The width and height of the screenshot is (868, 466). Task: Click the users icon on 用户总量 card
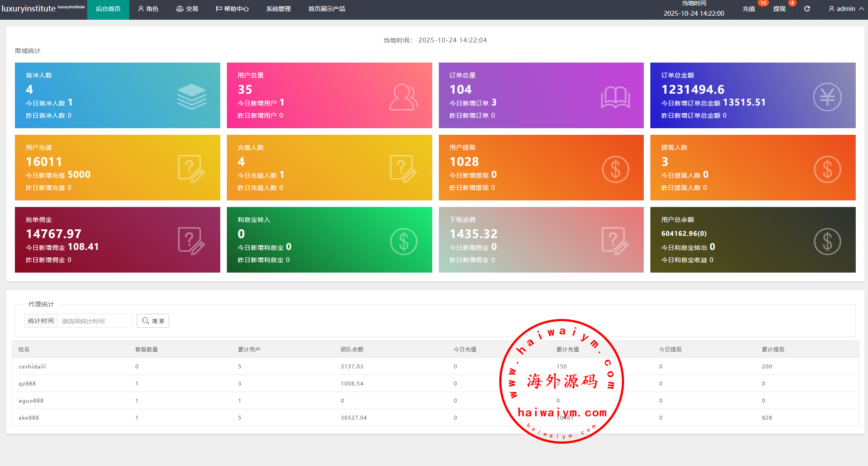pos(403,97)
